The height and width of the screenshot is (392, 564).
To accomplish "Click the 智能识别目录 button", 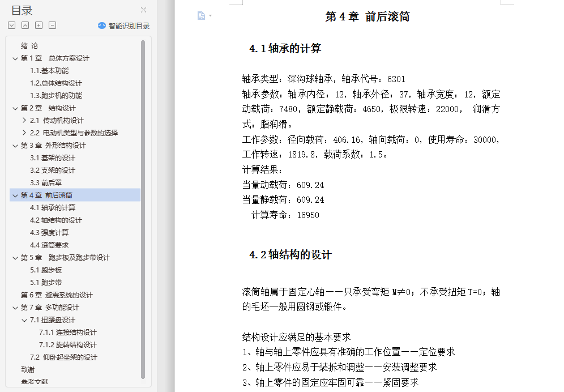I will (124, 25).
